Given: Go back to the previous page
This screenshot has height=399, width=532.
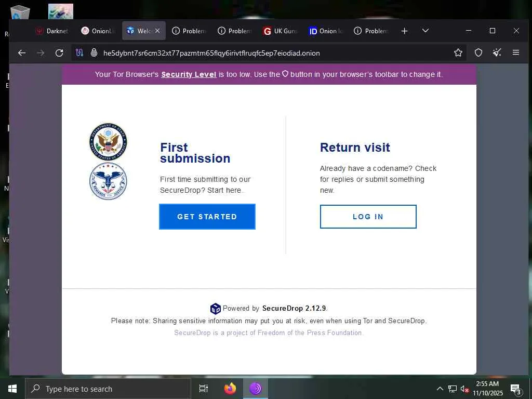Looking at the screenshot, I should [x=22, y=53].
